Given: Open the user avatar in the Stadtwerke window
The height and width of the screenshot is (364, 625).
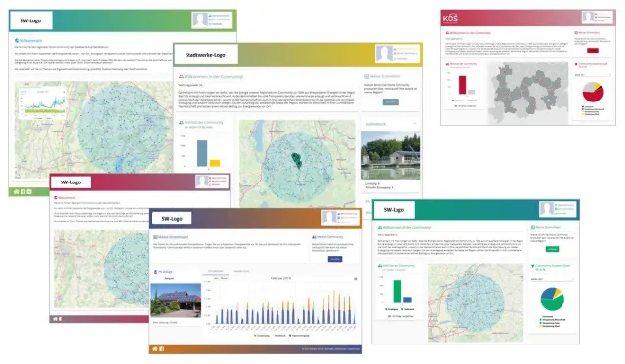Looking at the screenshot, I should pyautogui.click(x=384, y=54).
